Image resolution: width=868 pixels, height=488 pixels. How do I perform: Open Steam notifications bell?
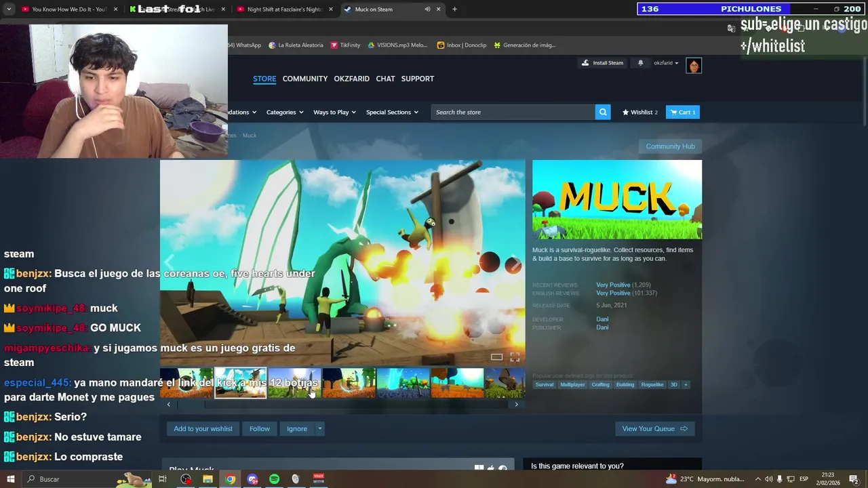(640, 63)
